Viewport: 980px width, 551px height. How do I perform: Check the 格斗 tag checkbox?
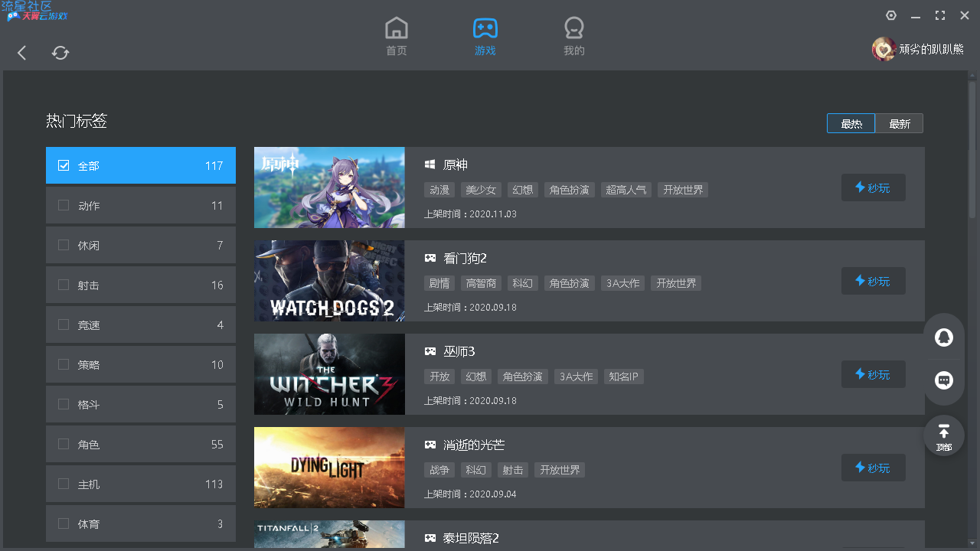pos(64,404)
